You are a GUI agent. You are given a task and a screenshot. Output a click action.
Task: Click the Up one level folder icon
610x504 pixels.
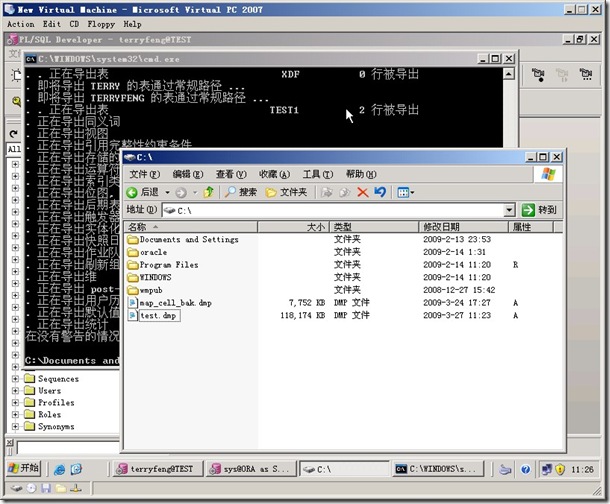coord(209,192)
